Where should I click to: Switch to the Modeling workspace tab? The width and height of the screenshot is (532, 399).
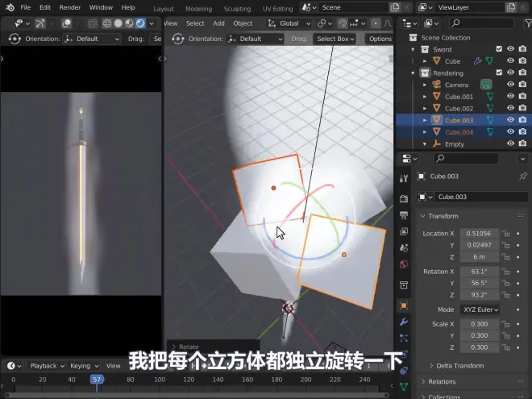(198, 9)
